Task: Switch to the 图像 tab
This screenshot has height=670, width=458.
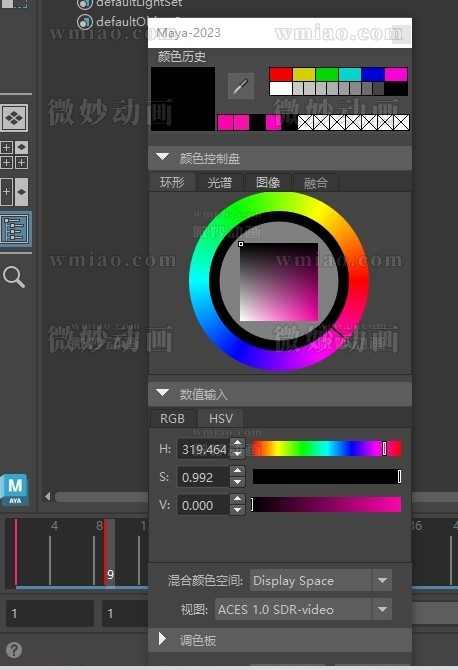Action: (268, 182)
